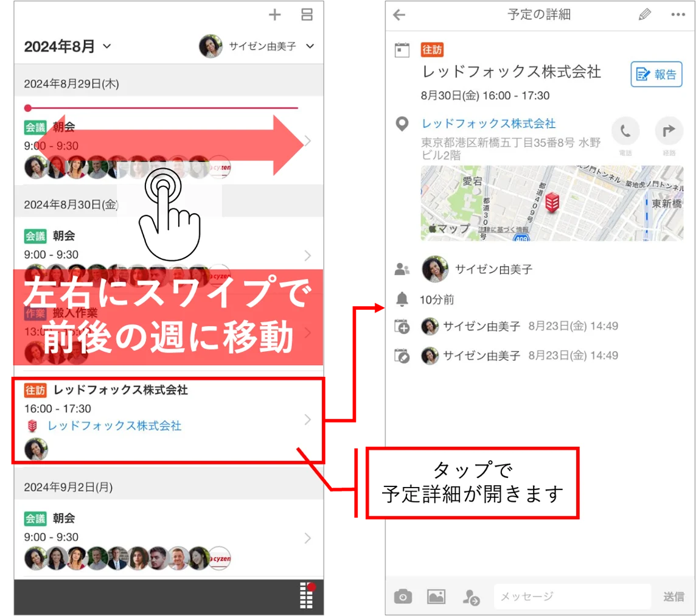Go back with the left arrow

(x=399, y=15)
